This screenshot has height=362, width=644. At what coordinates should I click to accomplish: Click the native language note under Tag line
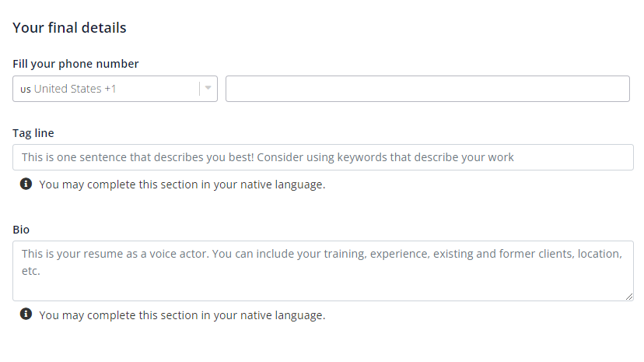click(182, 185)
